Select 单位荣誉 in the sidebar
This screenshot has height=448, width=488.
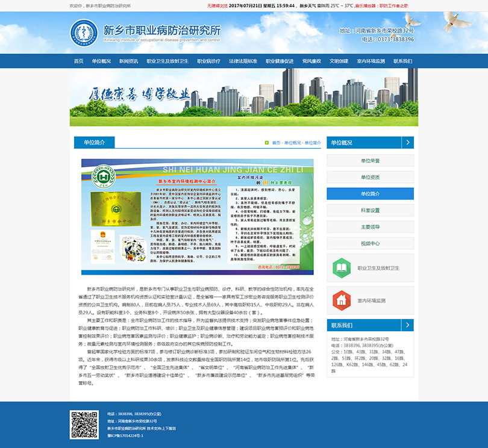pyautogui.click(x=370, y=161)
